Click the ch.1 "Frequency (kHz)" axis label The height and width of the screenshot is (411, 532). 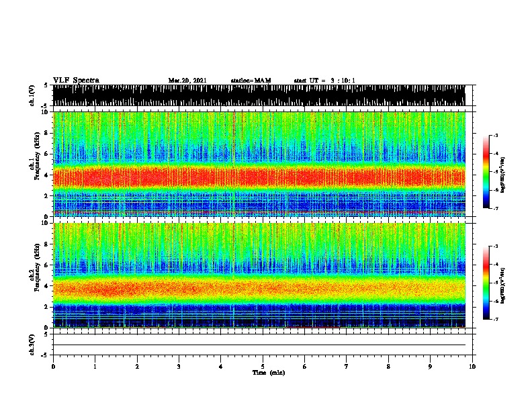pos(37,156)
